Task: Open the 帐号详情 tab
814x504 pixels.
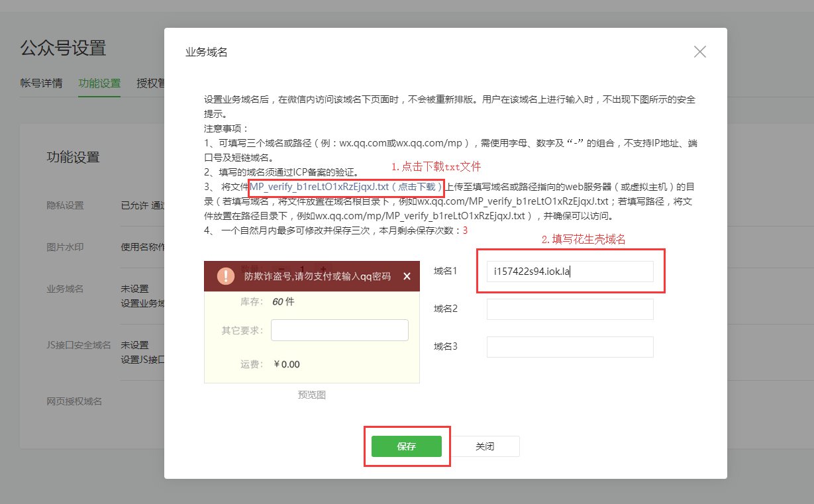Action: 41,83
